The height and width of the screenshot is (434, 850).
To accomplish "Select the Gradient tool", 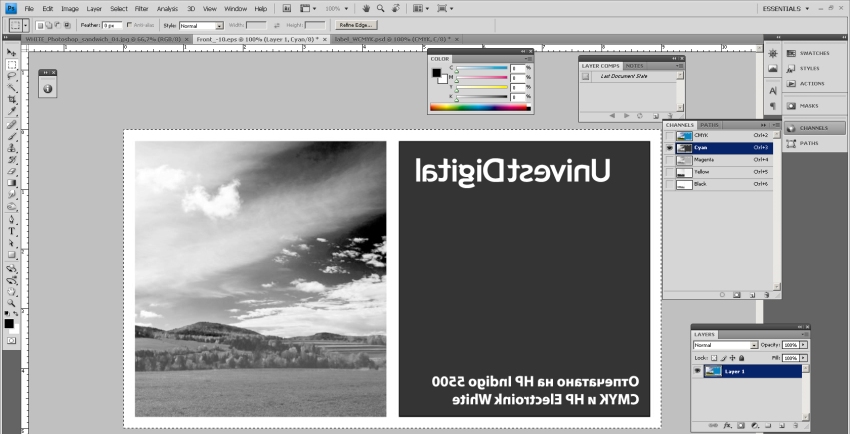I will click(11, 183).
